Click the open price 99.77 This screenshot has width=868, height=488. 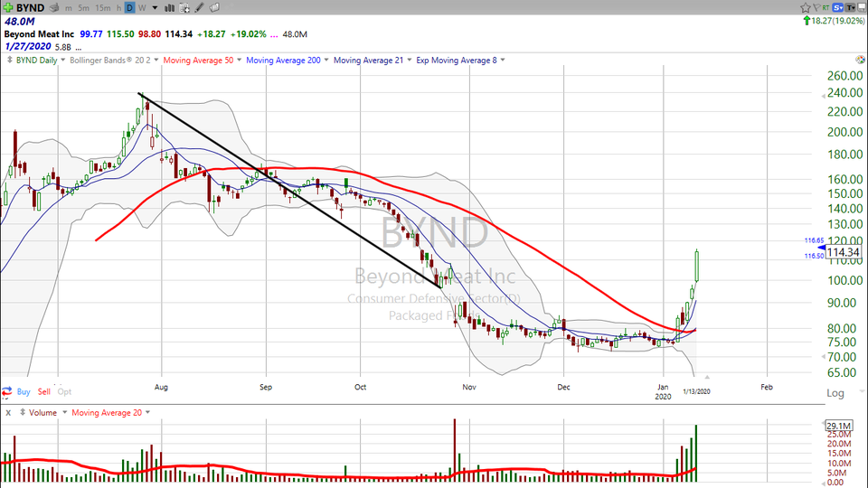click(x=91, y=34)
